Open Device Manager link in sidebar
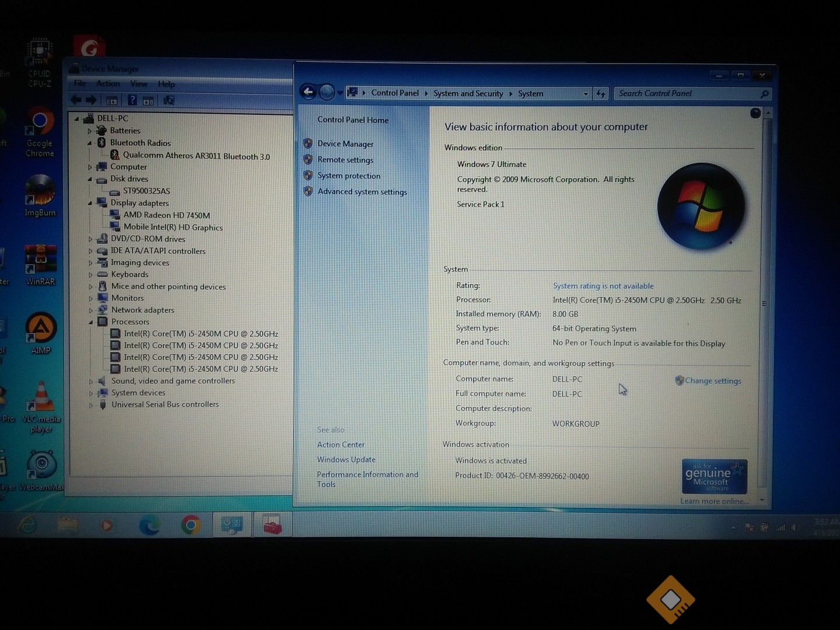840x630 pixels. tap(345, 143)
